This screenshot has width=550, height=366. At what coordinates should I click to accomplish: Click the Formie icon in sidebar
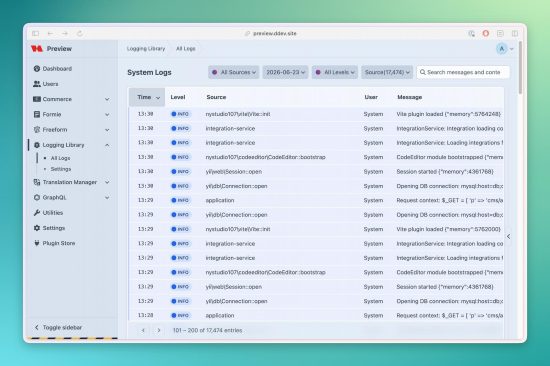36,114
